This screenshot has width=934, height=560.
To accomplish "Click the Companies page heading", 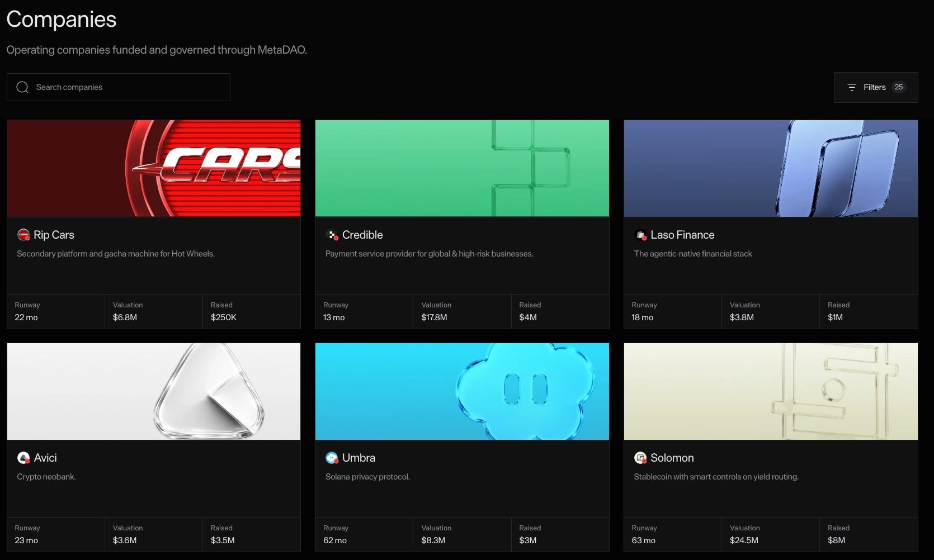I will 62,20.
